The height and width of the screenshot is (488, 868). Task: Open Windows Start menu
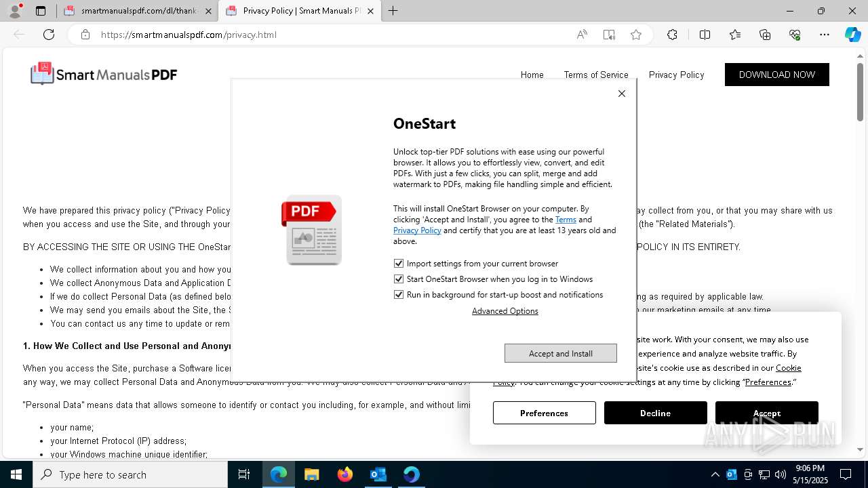(16, 474)
